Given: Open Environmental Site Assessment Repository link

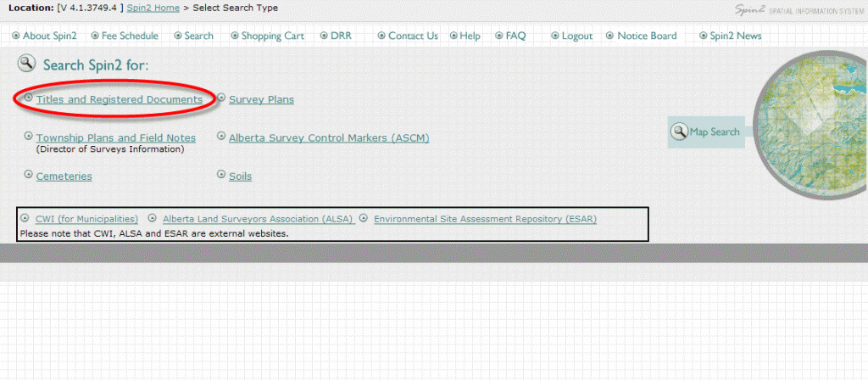Looking at the screenshot, I should coord(485,219).
